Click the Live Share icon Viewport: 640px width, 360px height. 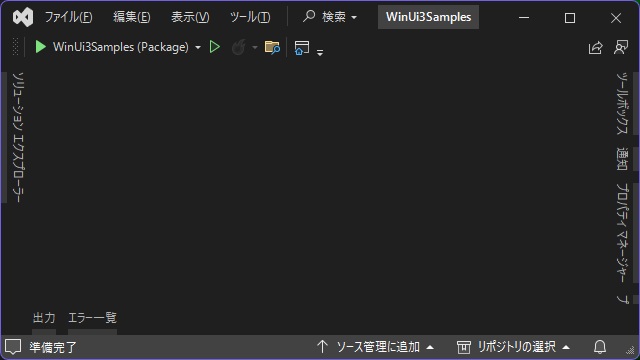[596, 48]
